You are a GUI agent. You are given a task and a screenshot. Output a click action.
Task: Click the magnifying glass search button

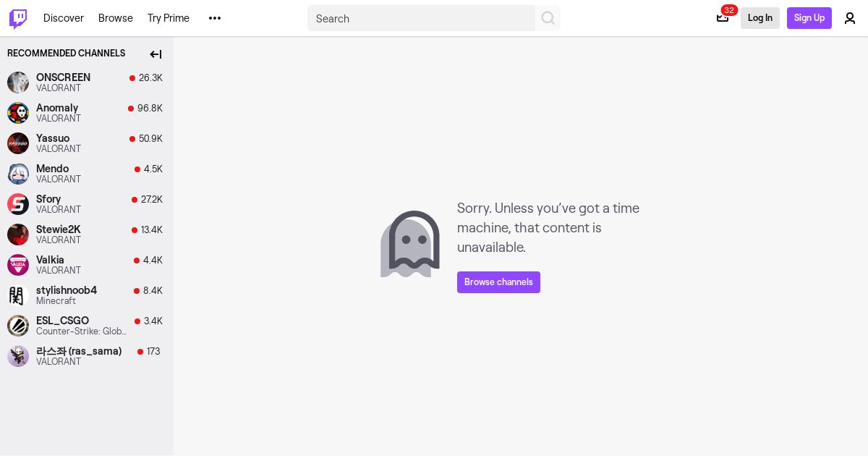[548, 18]
